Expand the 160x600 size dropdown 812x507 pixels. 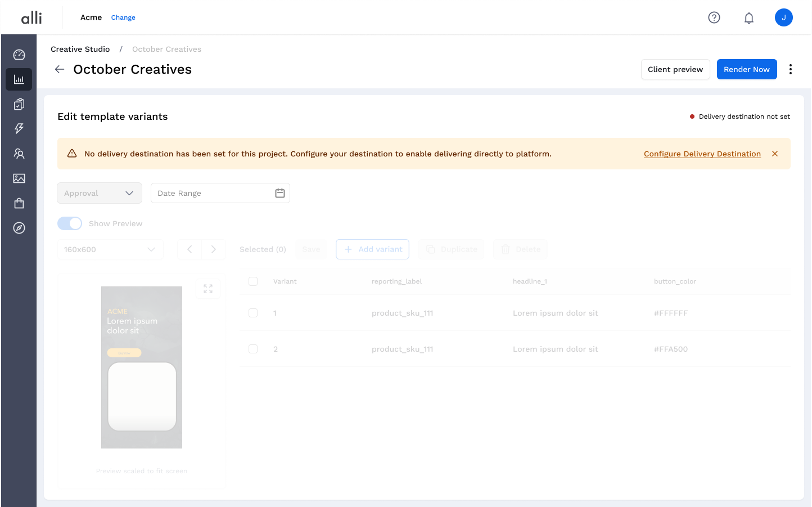point(110,249)
